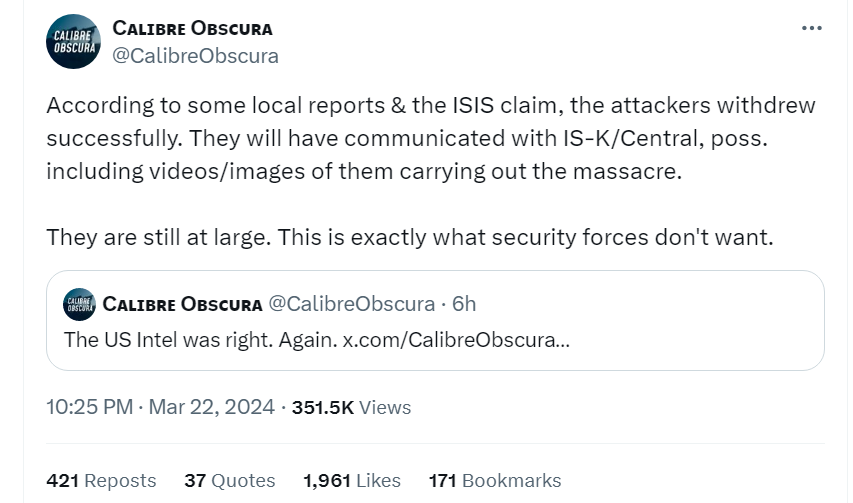Click the 10:25 PM · Mar 22, 2024 timestamp
The height and width of the screenshot is (503, 853).
(160, 407)
